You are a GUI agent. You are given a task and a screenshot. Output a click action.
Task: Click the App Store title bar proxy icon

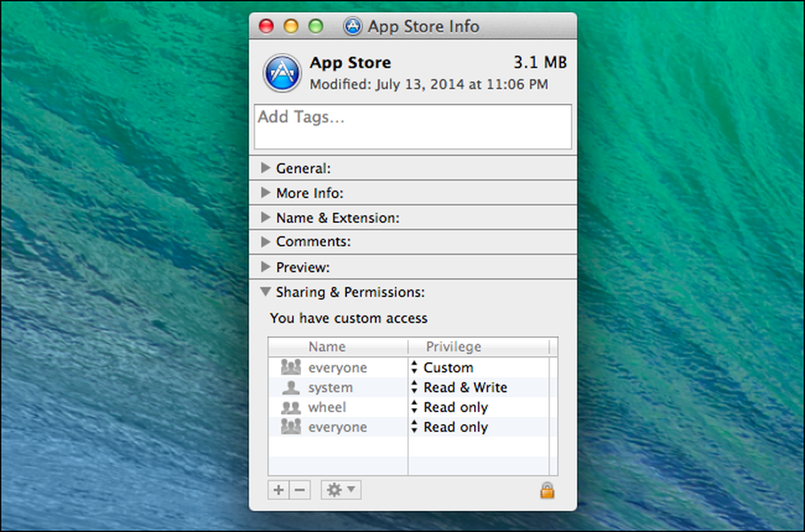click(x=353, y=26)
